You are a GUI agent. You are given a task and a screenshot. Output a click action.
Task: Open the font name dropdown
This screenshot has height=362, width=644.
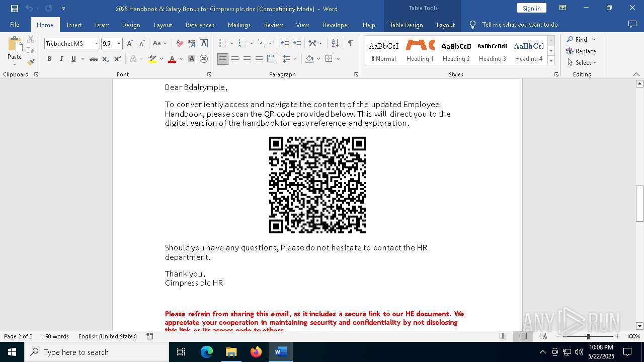96,44
